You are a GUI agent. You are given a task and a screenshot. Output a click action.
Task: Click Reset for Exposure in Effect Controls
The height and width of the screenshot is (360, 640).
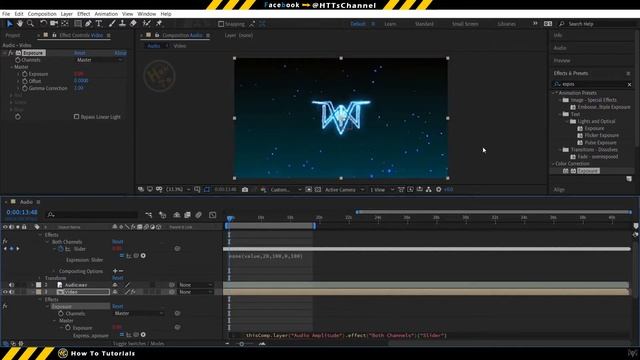click(80, 53)
